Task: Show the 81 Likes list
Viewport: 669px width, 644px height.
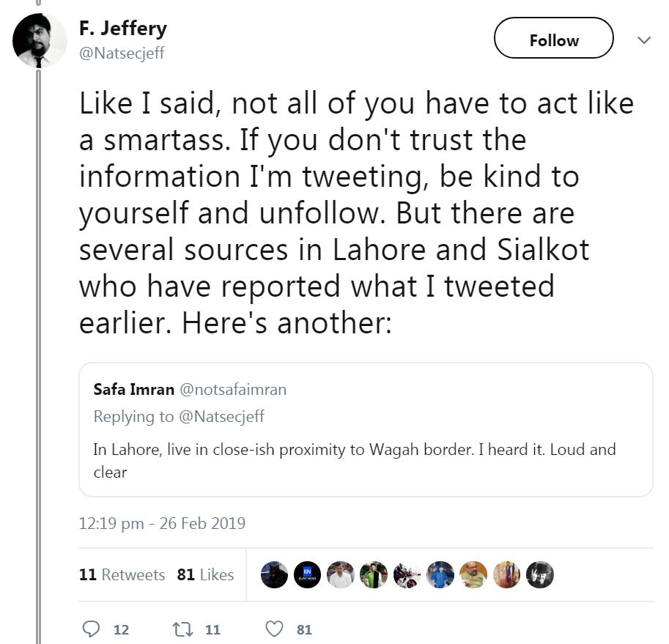Action: (x=205, y=575)
